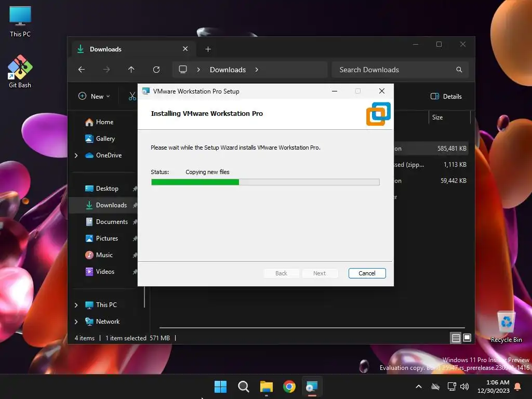Click the disabled Back button
532x399 pixels.
click(x=281, y=273)
